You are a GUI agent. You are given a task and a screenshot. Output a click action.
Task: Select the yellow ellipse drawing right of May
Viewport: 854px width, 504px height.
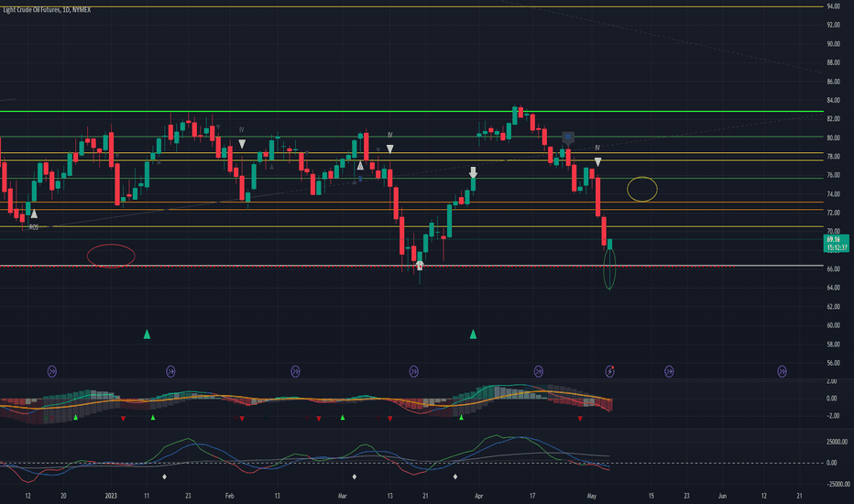(x=642, y=190)
